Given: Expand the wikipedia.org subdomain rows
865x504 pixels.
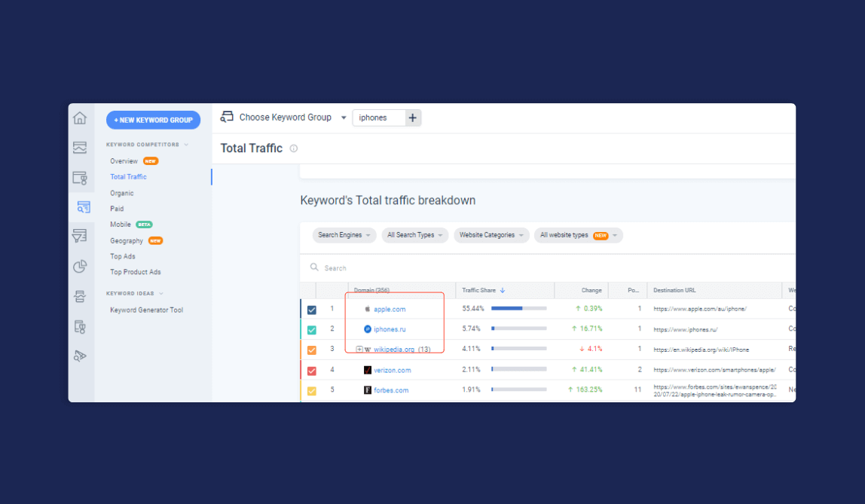Looking at the screenshot, I should tap(359, 350).
